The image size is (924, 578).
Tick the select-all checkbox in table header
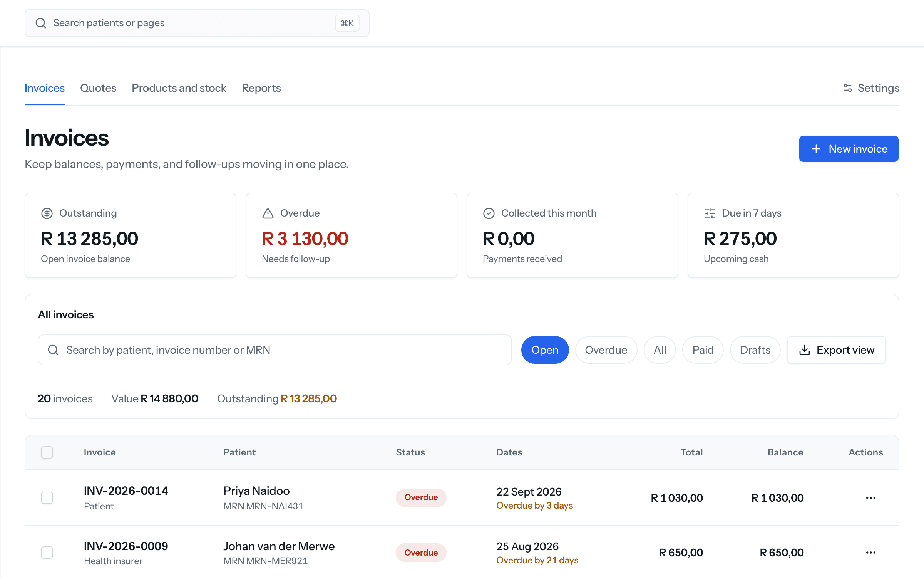(47, 452)
